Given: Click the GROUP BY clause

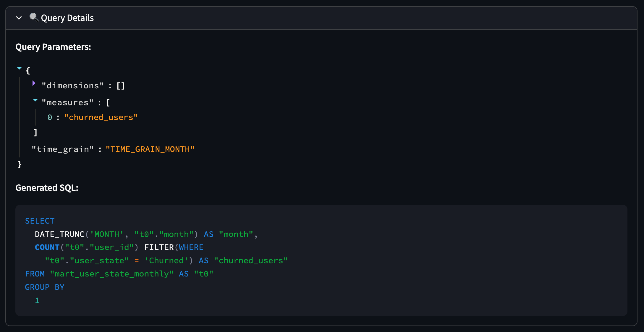Looking at the screenshot, I should (x=45, y=287).
